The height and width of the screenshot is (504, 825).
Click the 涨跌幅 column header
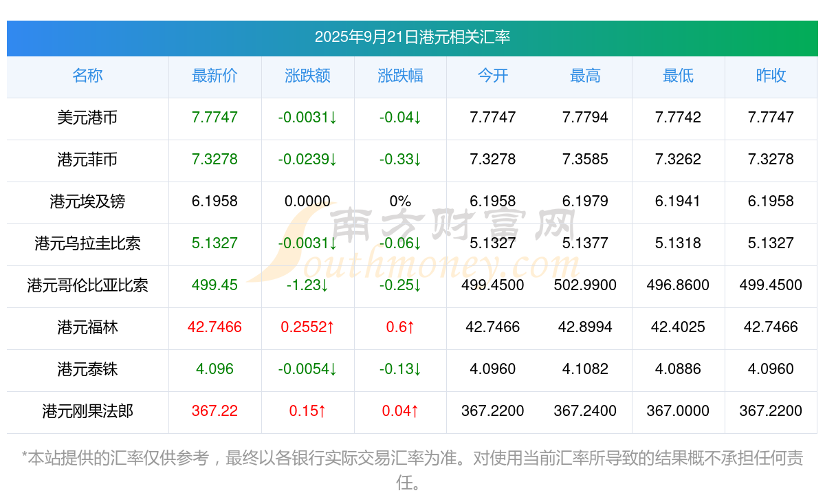pyautogui.click(x=400, y=76)
